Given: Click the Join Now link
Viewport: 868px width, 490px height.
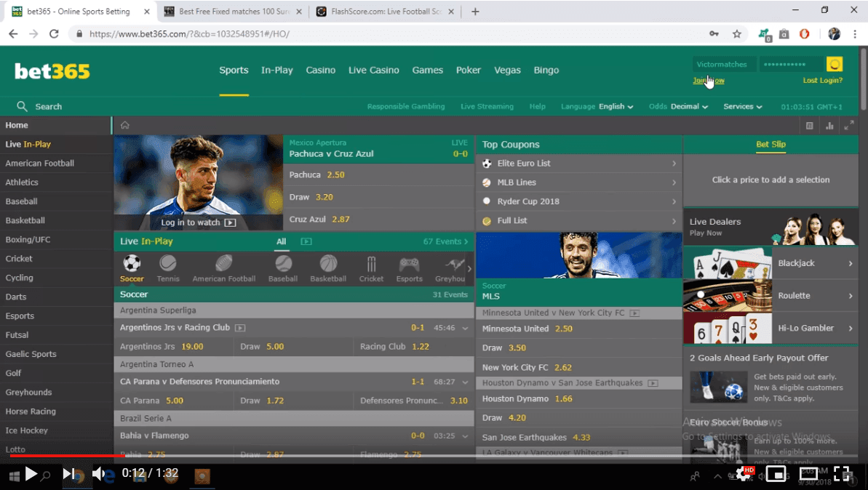Looking at the screenshot, I should pyautogui.click(x=709, y=80).
